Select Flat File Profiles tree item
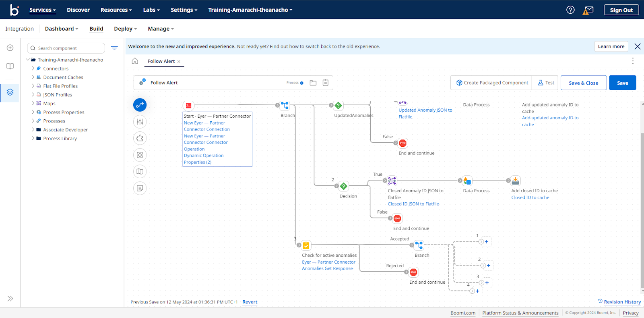Screen dimensions: 644x318 [x=60, y=86]
